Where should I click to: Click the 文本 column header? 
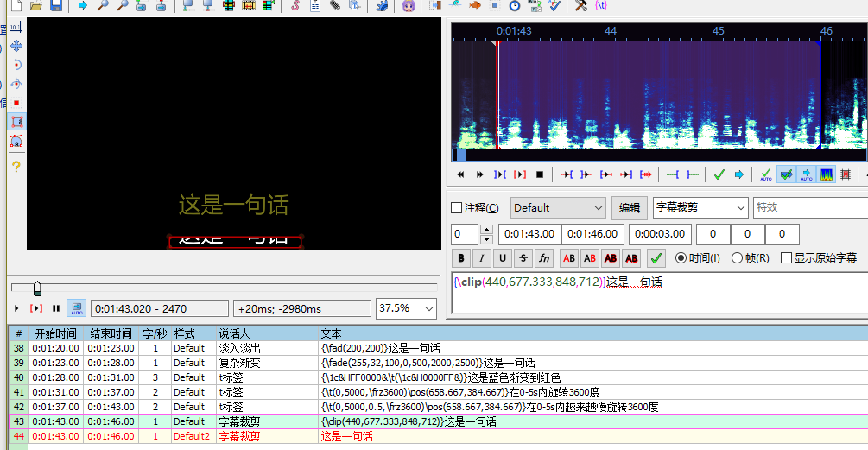332,333
